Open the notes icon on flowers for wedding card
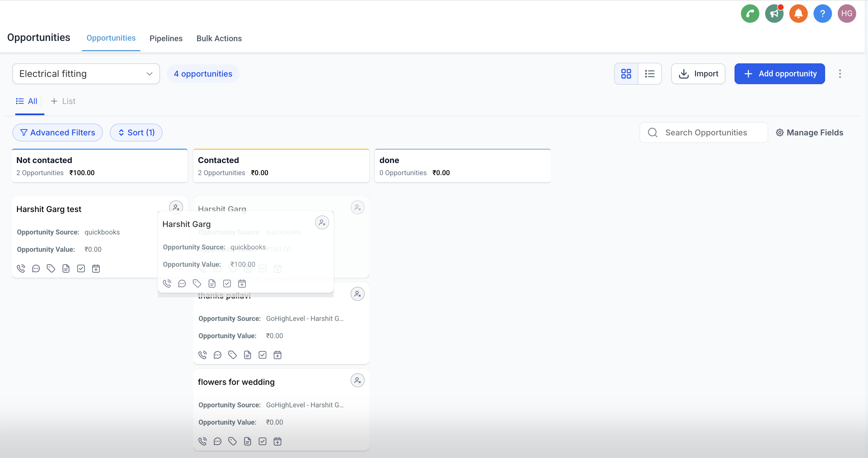The height and width of the screenshot is (458, 868). (247, 441)
